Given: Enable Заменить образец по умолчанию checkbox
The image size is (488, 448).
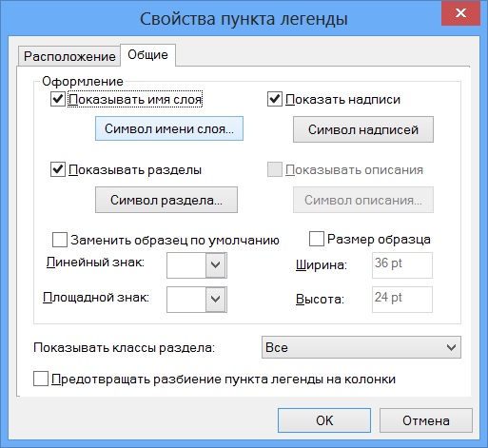Looking at the screenshot, I should pyautogui.click(x=60, y=240).
